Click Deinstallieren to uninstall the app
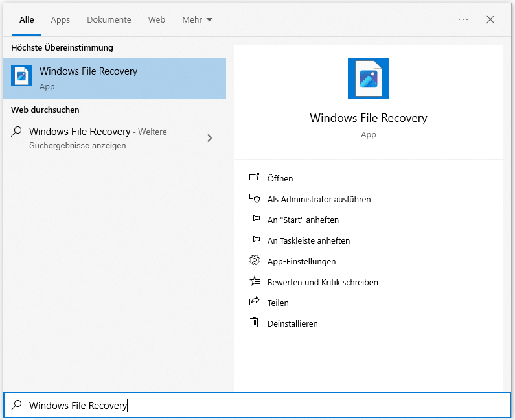The image size is (515, 420). pos(293,323)
